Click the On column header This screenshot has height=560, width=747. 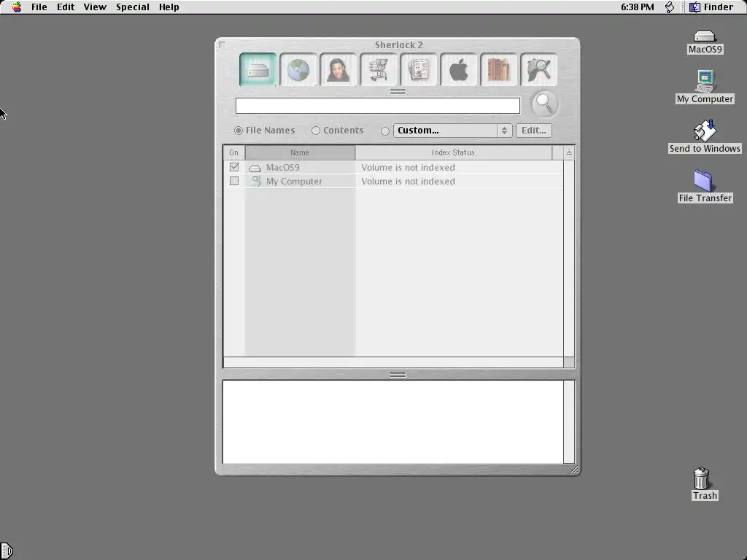233,152
